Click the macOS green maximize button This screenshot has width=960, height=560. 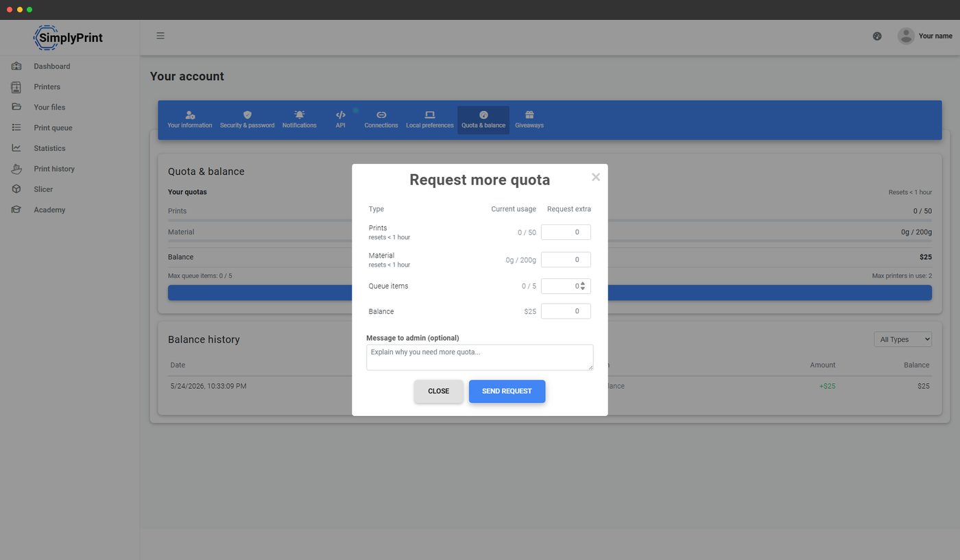click(x=29, y=10)
